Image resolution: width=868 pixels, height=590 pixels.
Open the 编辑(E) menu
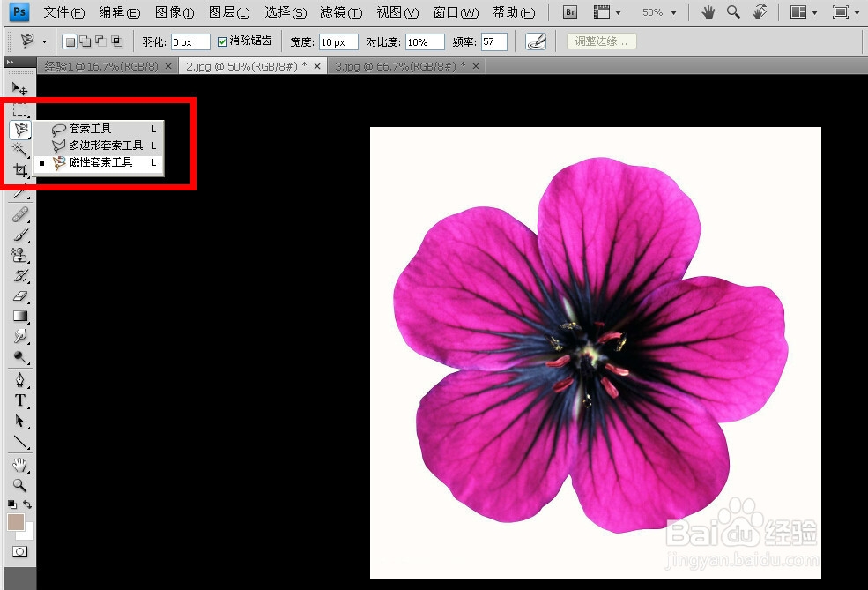coord(120,12)
